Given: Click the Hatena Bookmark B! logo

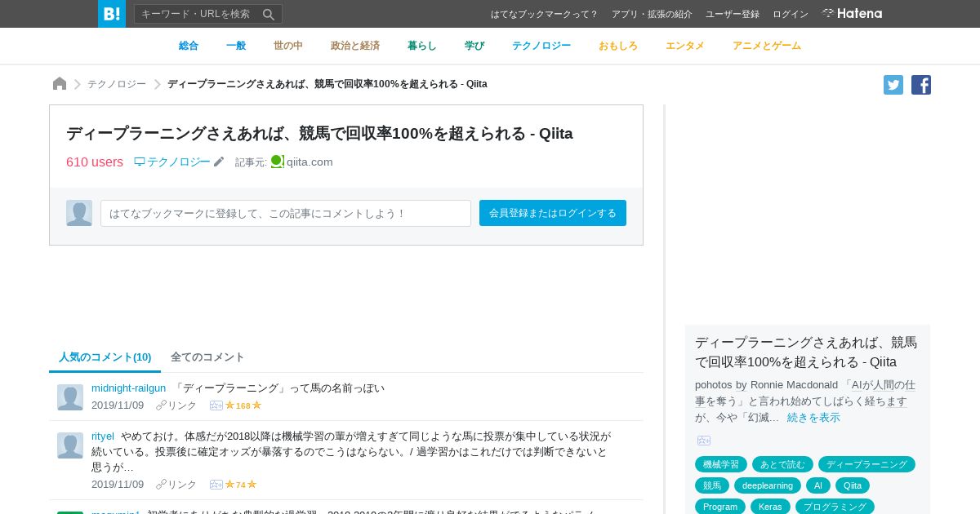Looking at the screenshot, I should [112, 14].
